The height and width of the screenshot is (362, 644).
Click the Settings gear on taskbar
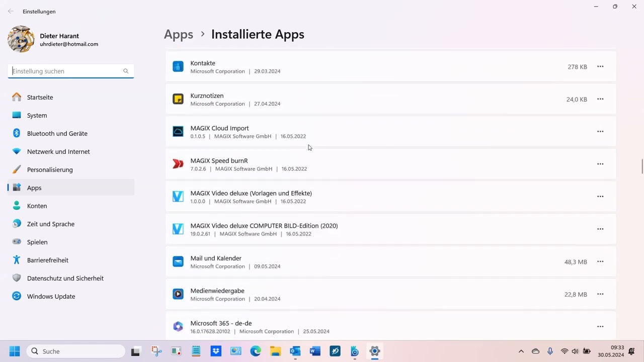pyautogui.click(x=374, y=351)
